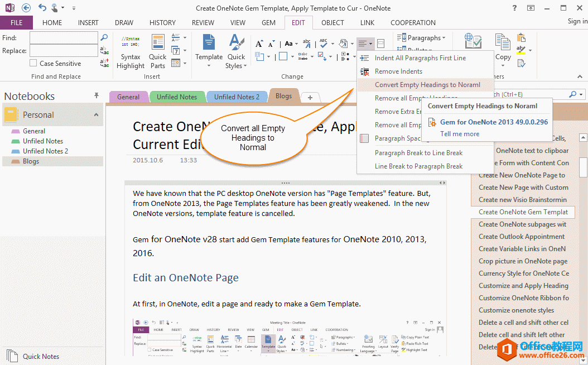588x365 pixels.
Task: Click the Back arrow in title bar
Action: pyautogui.click(x=26, y=8)
